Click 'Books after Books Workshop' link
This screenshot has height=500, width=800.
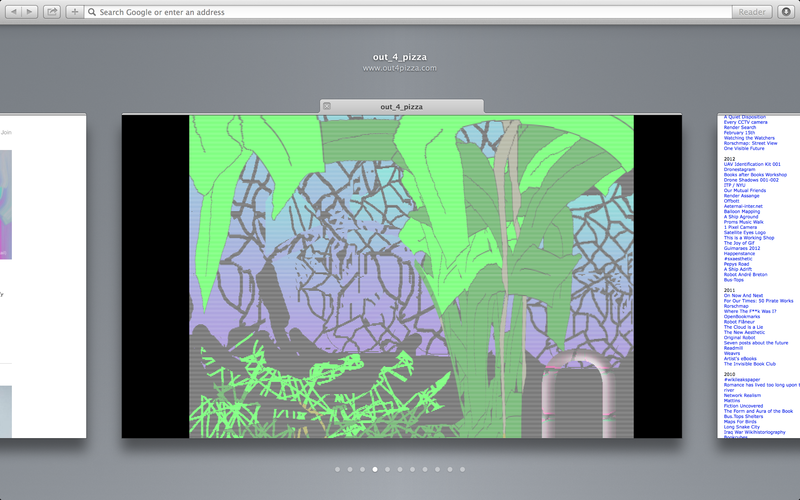coord(755,174)
